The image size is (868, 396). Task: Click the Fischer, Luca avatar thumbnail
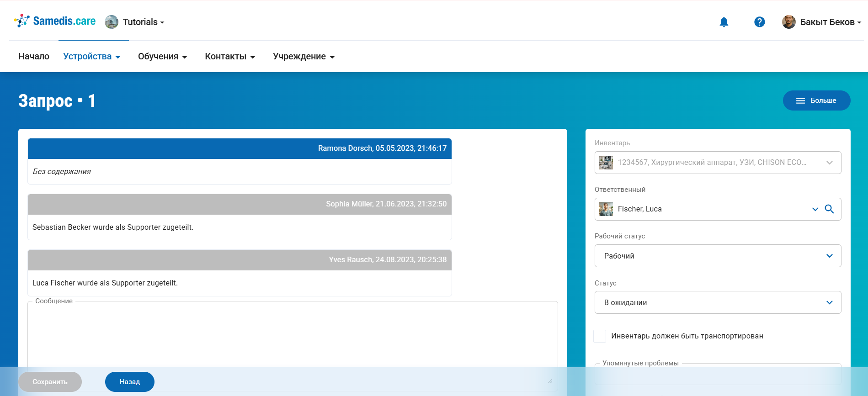coord(606,209)
